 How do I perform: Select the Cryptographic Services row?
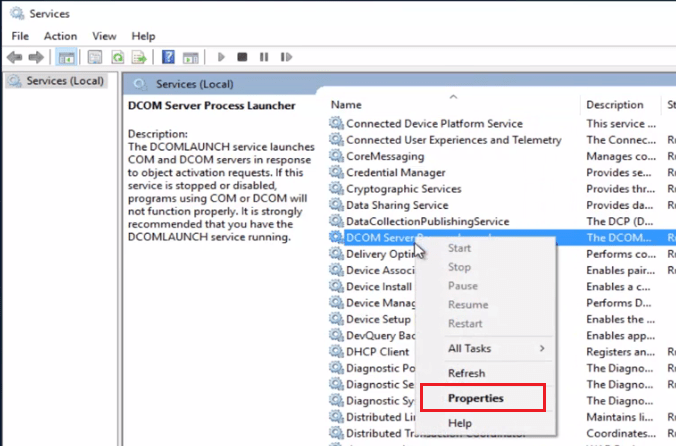click(x=404, y=189)
